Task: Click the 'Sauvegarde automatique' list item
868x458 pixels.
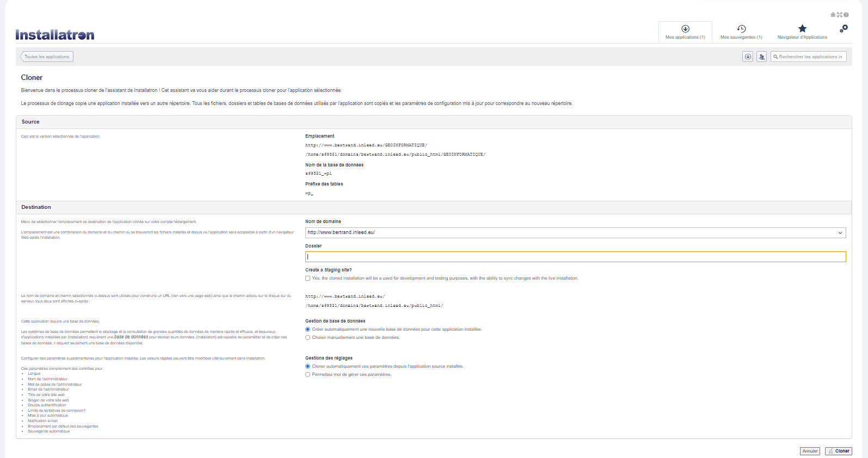Action: [49, 431]
